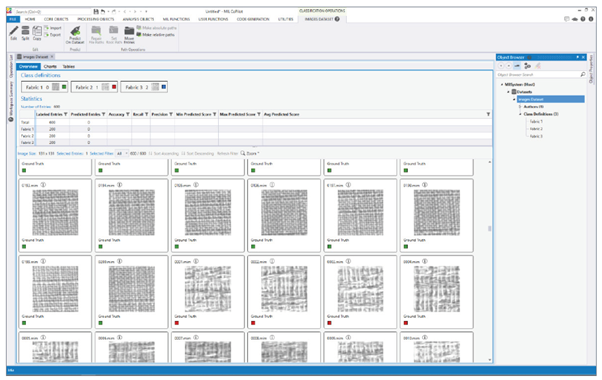This screenshot has height=380, width=602.
Task: Click the blue color swatch of Fabric 3
Action: (164, 87)
